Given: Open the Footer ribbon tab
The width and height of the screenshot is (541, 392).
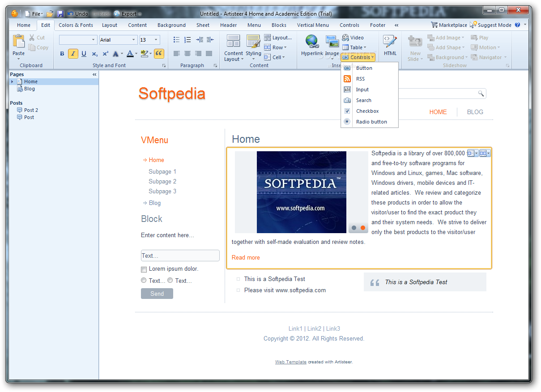Looking at the screenshot, I should [x=378, y=25].
